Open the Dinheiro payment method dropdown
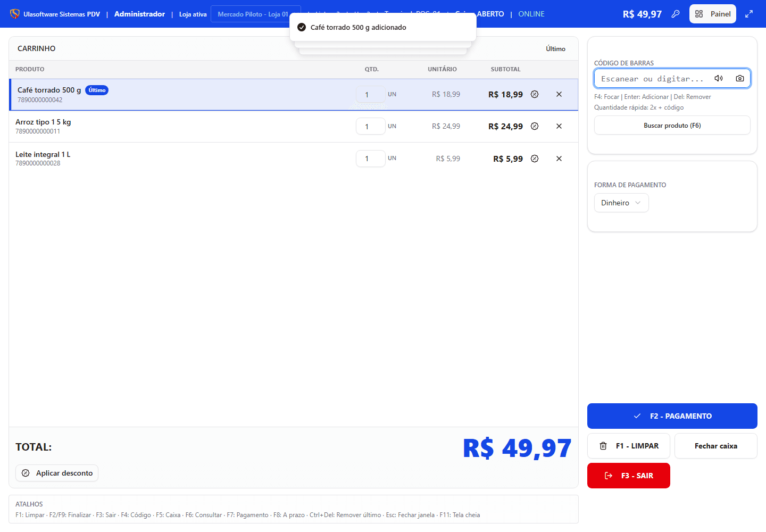Image resolution: width=766 pixels, height=532 pixels. click(x=621, y=203)
